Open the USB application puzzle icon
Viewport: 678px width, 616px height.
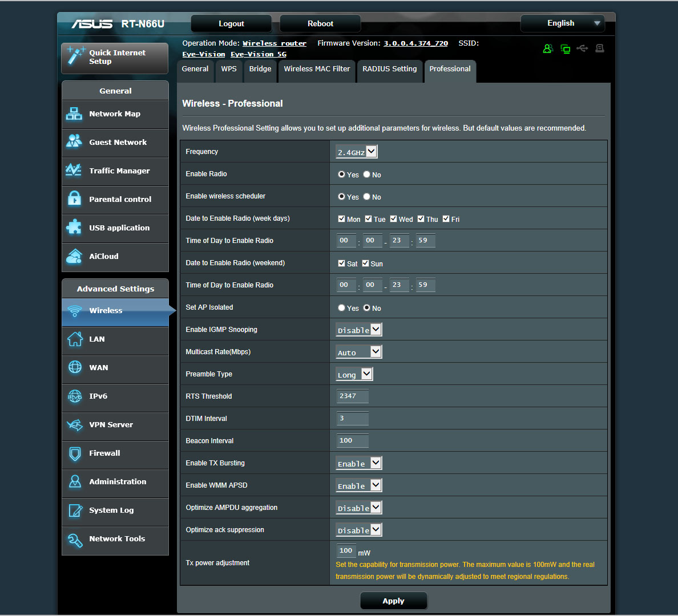tap(74, 227)
